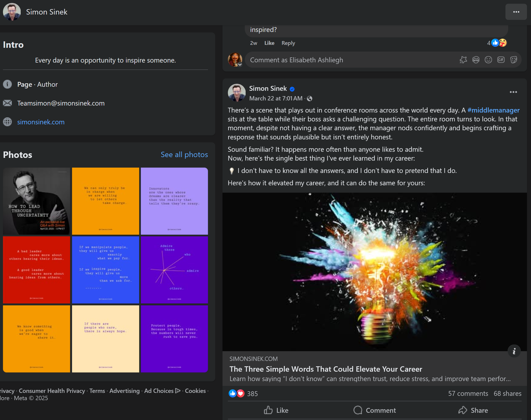
Task: Click the like reaction icon beside 385
Action: [x=232, y=393]
